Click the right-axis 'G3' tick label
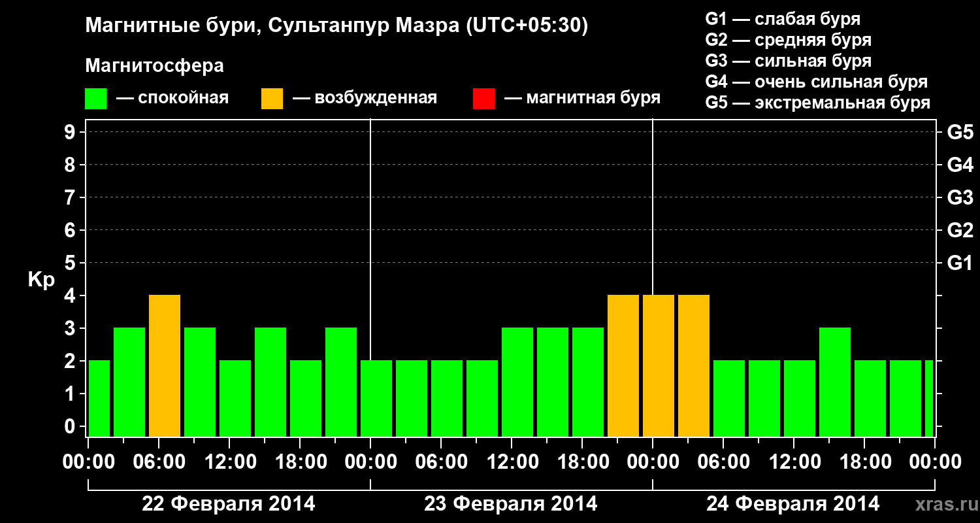Viewport: 980px width, 523px height. (x=960, y=197)
